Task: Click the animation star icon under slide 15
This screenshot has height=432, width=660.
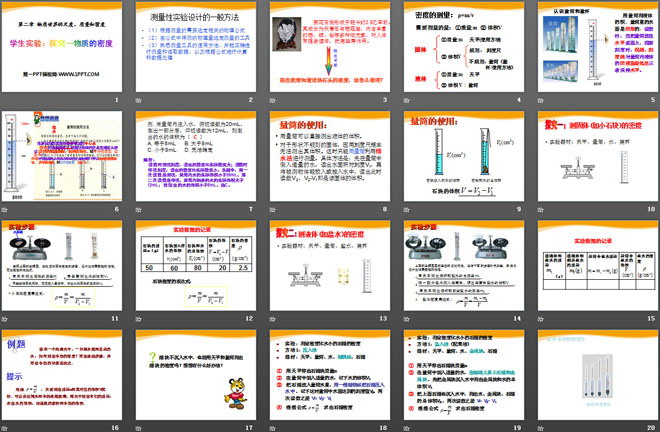Action: (x=541, y=319)
